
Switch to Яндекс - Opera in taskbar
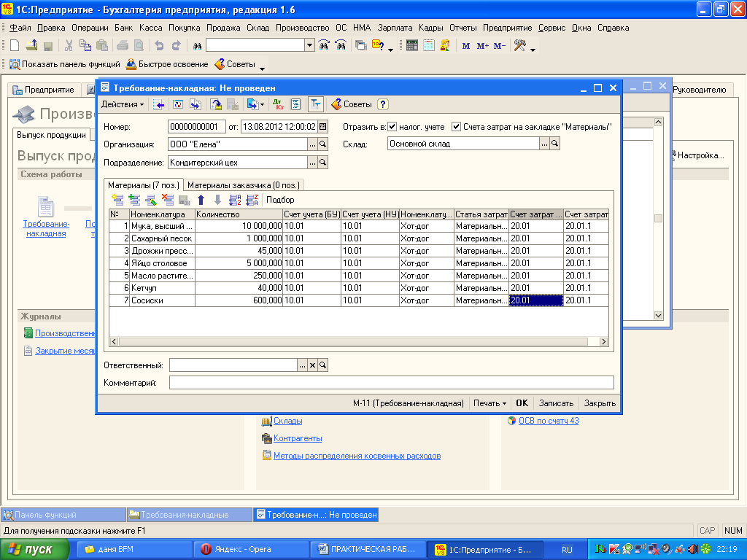coord(251,550)
